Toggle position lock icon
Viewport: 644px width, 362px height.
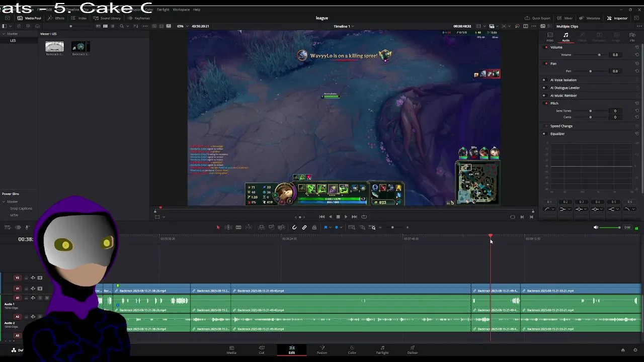point(314,227)
